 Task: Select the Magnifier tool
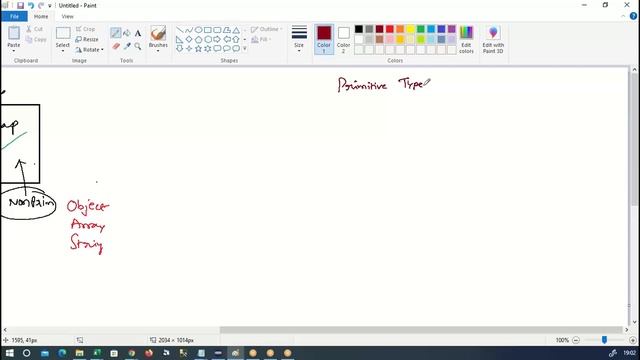138,46
